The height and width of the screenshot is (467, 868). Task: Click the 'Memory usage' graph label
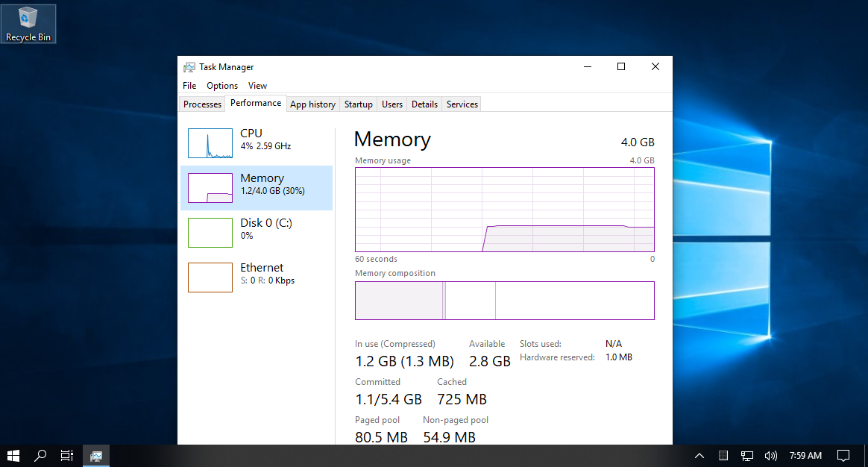(x=383, y=160)
